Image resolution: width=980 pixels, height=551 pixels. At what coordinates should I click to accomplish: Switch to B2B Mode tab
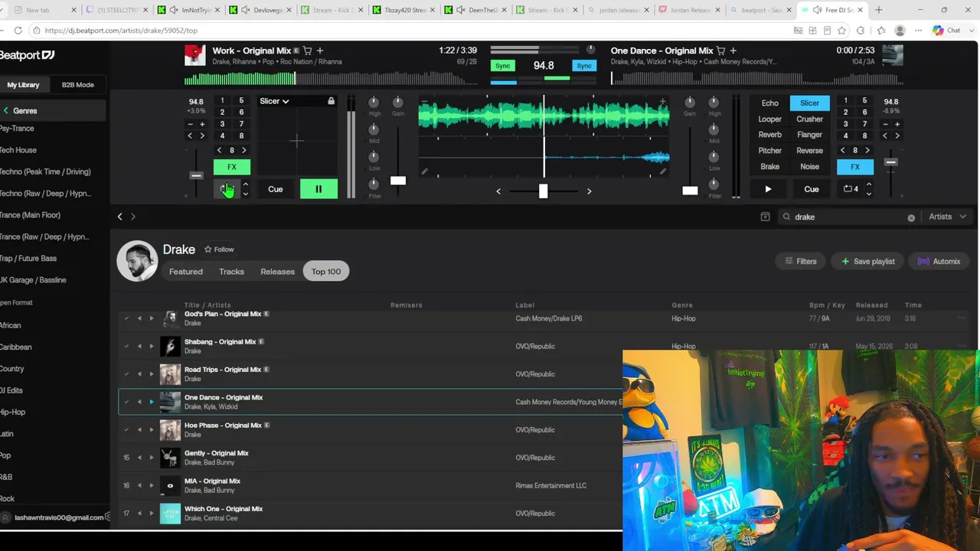pyautogui.click(x=78, y=85)
